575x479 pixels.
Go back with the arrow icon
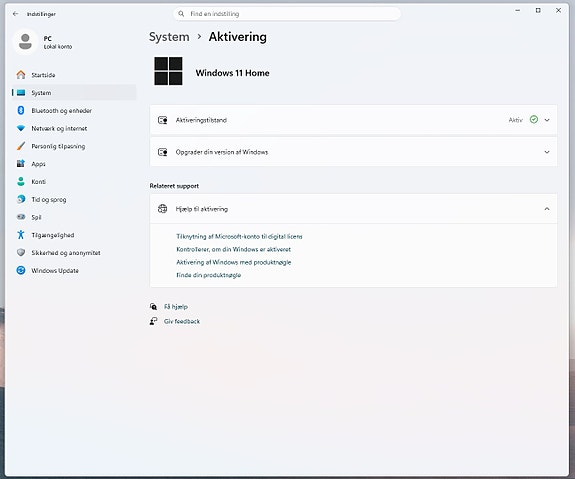(x=15, y=14)
